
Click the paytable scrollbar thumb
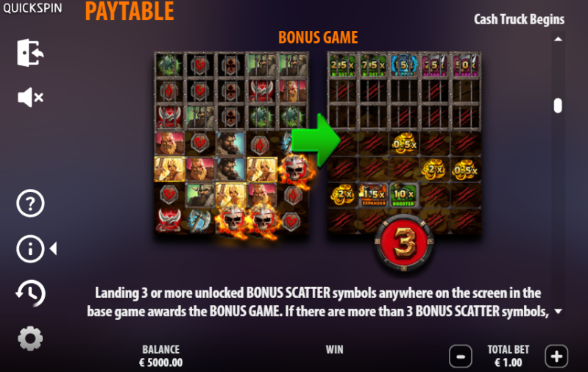(558, 106)
